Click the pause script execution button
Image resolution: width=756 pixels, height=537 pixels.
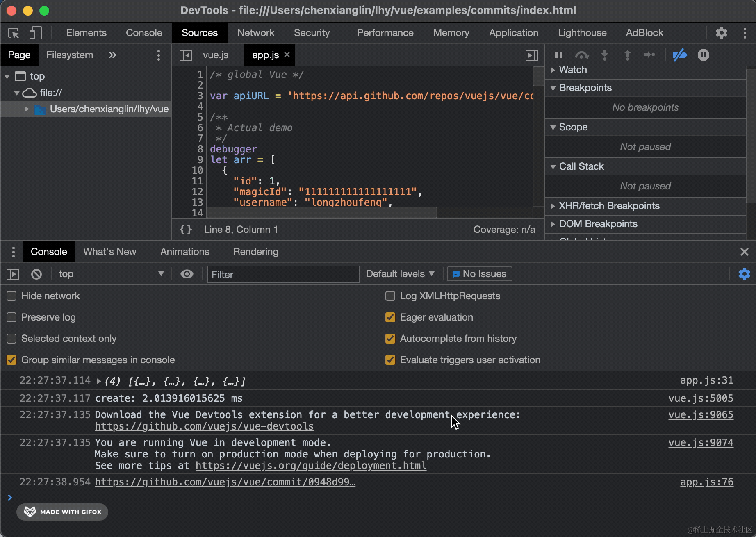pyautogui.click(x=558, y=55)
